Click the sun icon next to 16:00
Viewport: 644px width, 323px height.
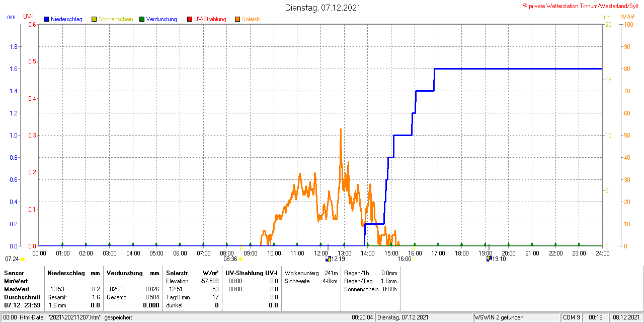415,259
